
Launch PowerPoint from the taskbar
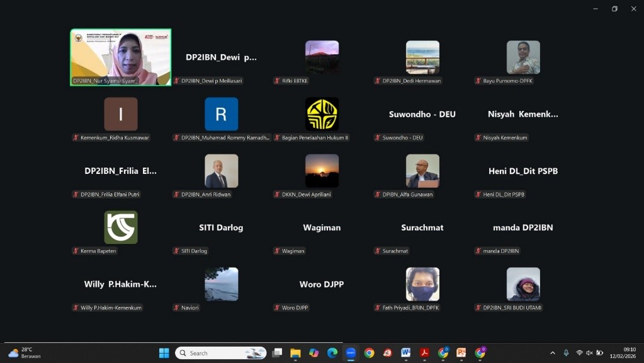(x=461, y=353)
